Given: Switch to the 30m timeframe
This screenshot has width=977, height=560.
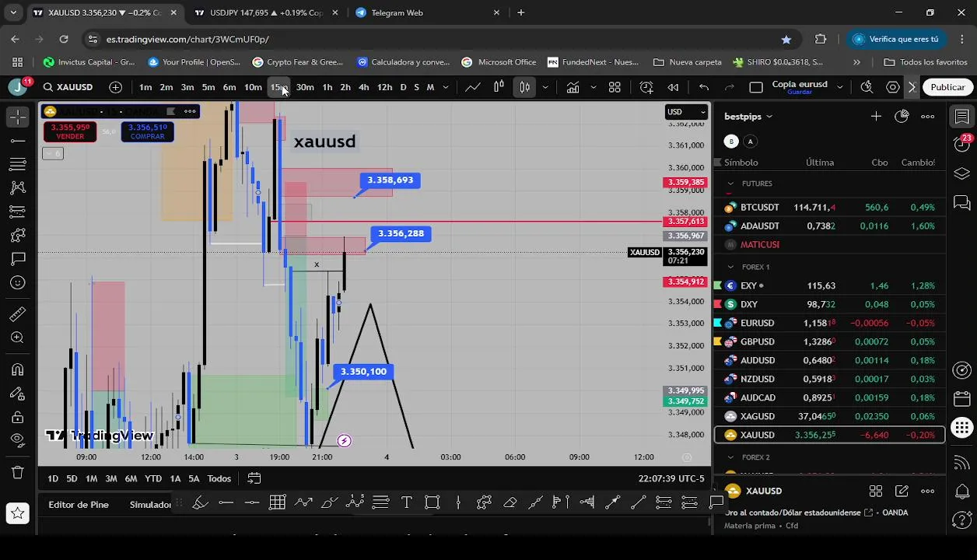Looking at the screenshot, I should [x=305, y=87].
